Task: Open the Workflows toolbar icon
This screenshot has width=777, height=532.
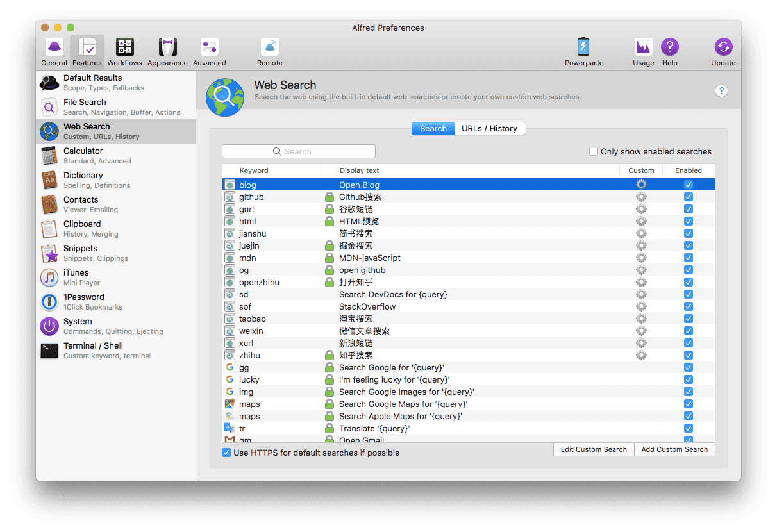Action: coord(124,52)
